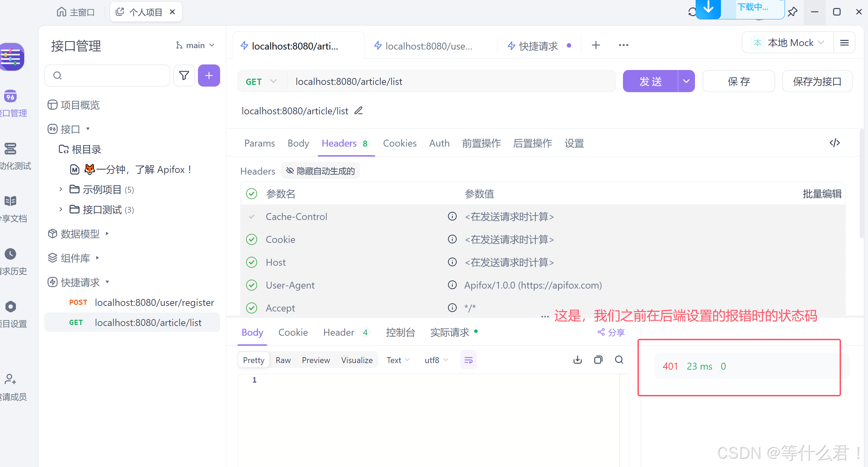Screen dimensions: 868x467
Task: Toggle hiding of auto-generated headers
Action: click(x=320, y=170)
